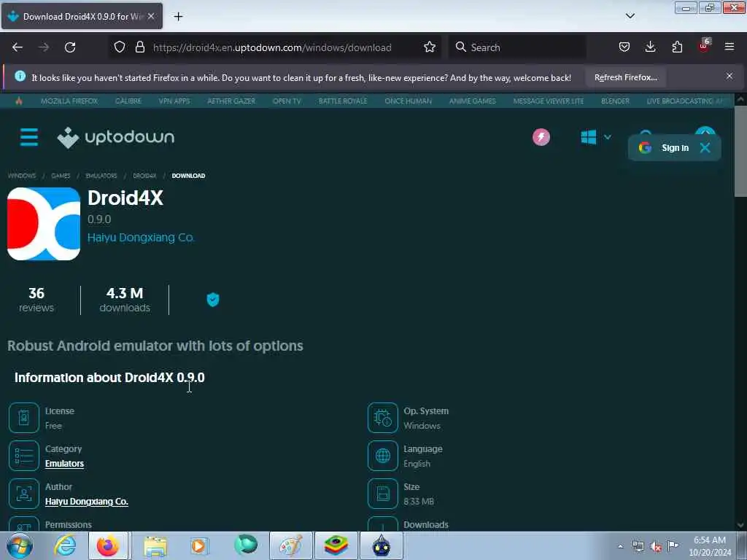747x560 pixels.
Task: Click the Author person icon
Action: (24, 494)
